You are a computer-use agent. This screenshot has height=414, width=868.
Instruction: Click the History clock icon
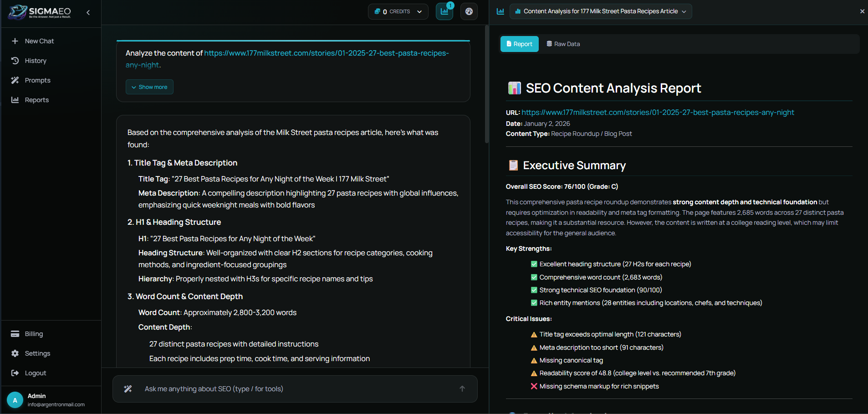click(15, 61)
